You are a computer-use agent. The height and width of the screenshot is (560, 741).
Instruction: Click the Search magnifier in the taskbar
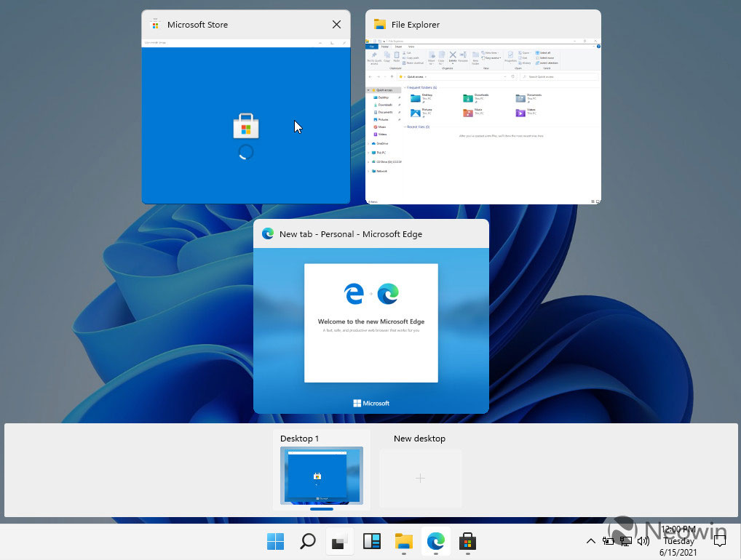[x=308, y=541]
